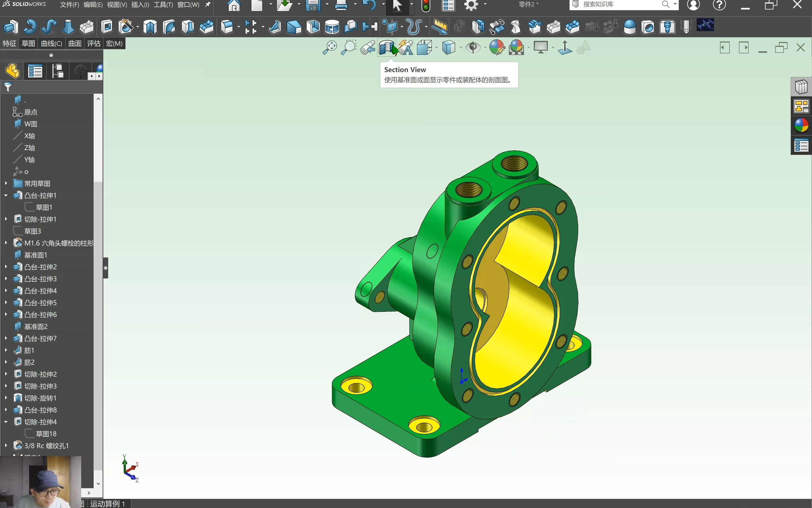Expand the M1.6 六角头螺栓 hole feature
The width and height of the screenshot is (812, 508).
coord(6,243)
